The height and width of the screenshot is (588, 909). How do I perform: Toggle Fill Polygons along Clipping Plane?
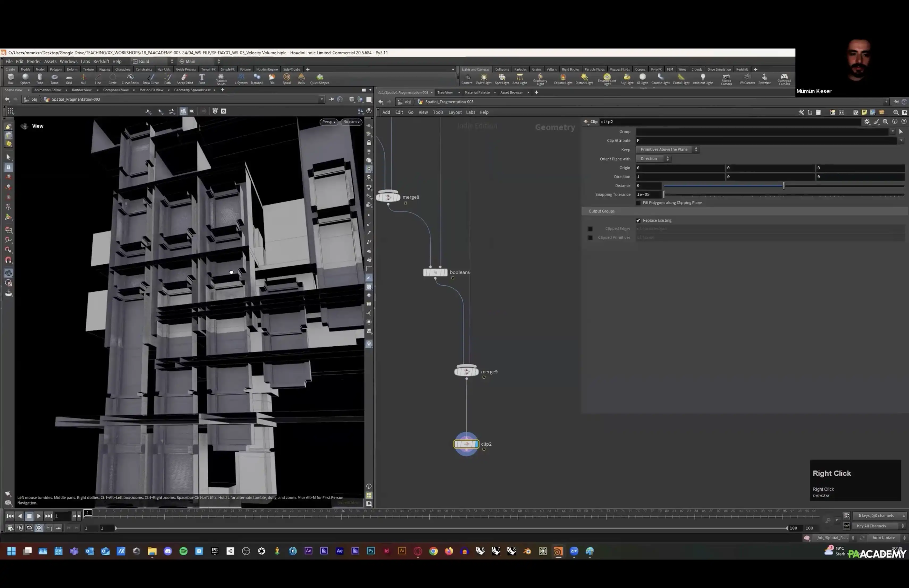click(x=638, y=203)
